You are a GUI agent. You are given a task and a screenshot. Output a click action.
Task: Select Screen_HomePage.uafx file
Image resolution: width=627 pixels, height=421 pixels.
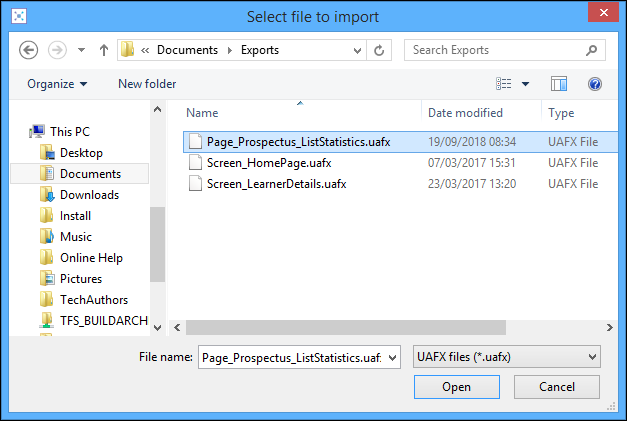point(269,163)
